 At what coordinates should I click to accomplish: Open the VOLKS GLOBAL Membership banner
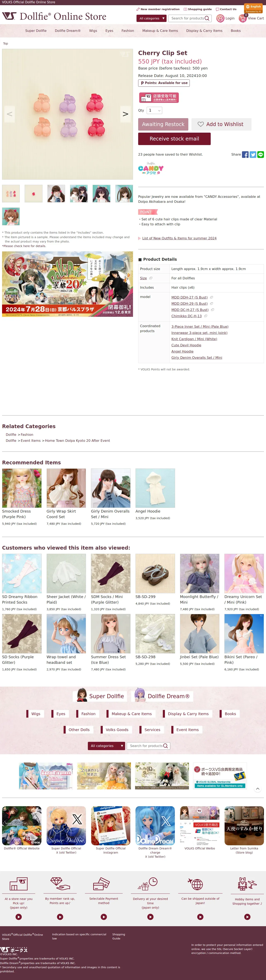click(x=220, y=776)
